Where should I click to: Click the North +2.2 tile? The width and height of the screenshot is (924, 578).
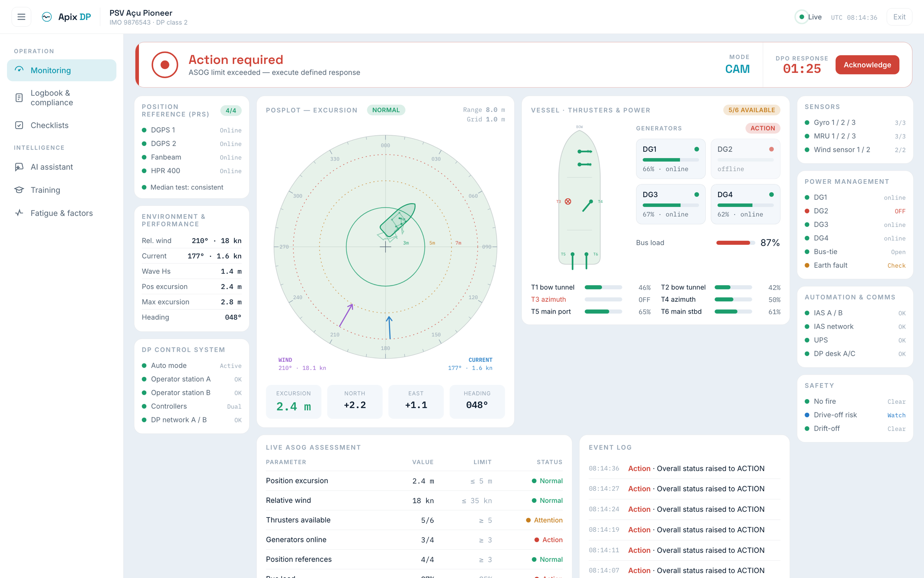tap(355, 402)
